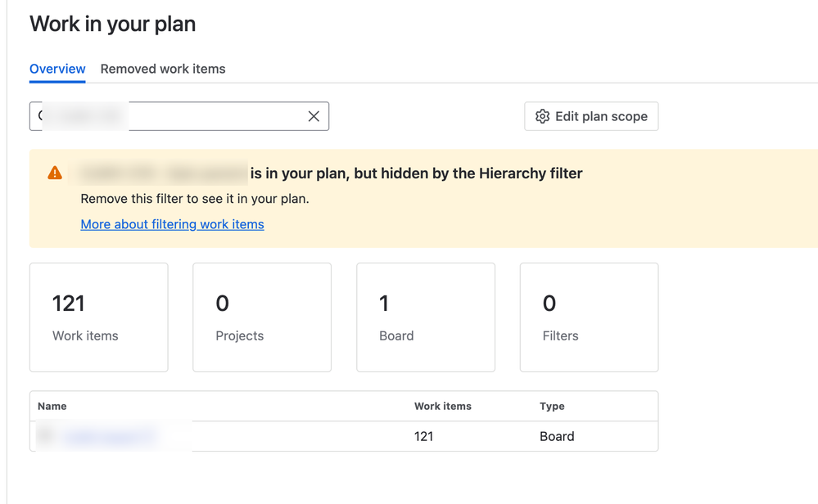Click the 121 value in the board row

point(424,436)
